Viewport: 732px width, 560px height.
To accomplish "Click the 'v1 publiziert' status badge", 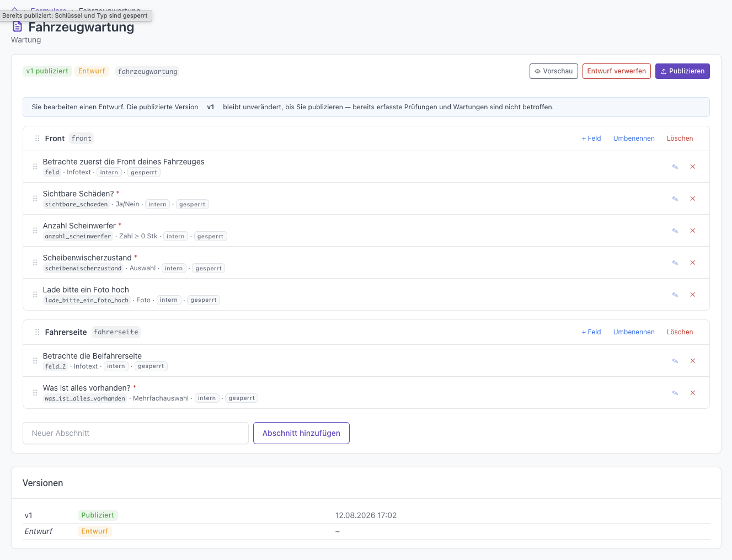I will pos(47,71).
